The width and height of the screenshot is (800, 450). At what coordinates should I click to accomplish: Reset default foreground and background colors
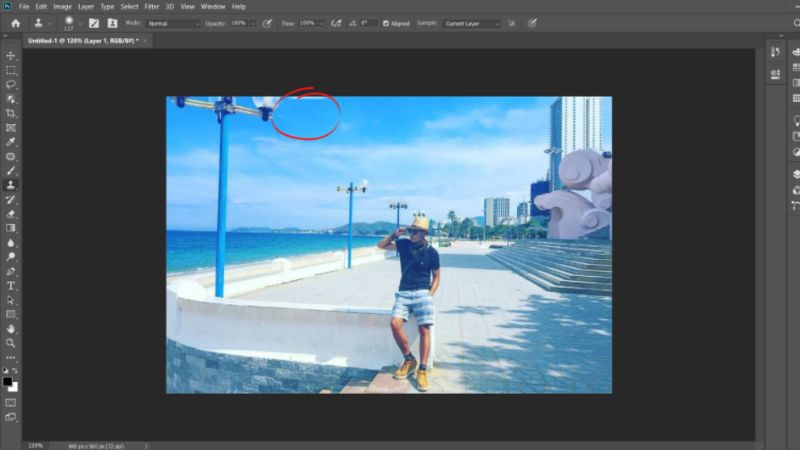[6, 370]
